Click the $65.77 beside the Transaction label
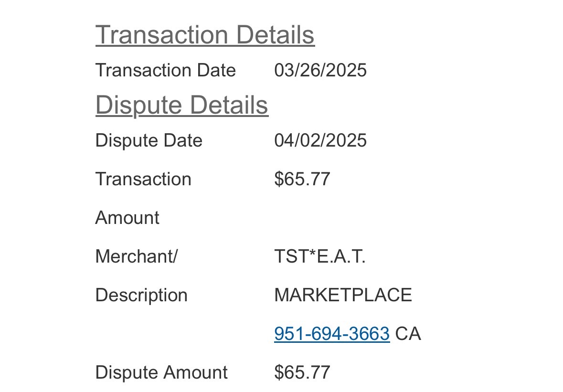 [x=302, y=179]
